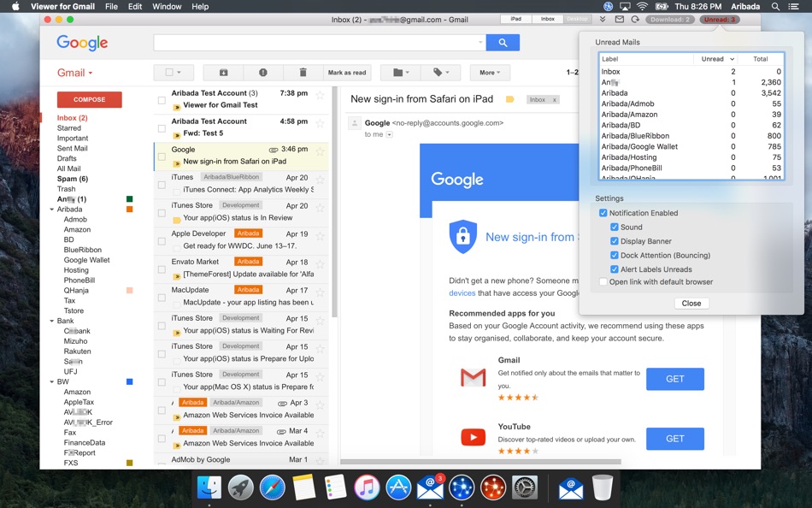Image resolution: width=812 pixels, height=508 pixels.
Task: Switch to the iPad view tab
Action: [515, 19]
